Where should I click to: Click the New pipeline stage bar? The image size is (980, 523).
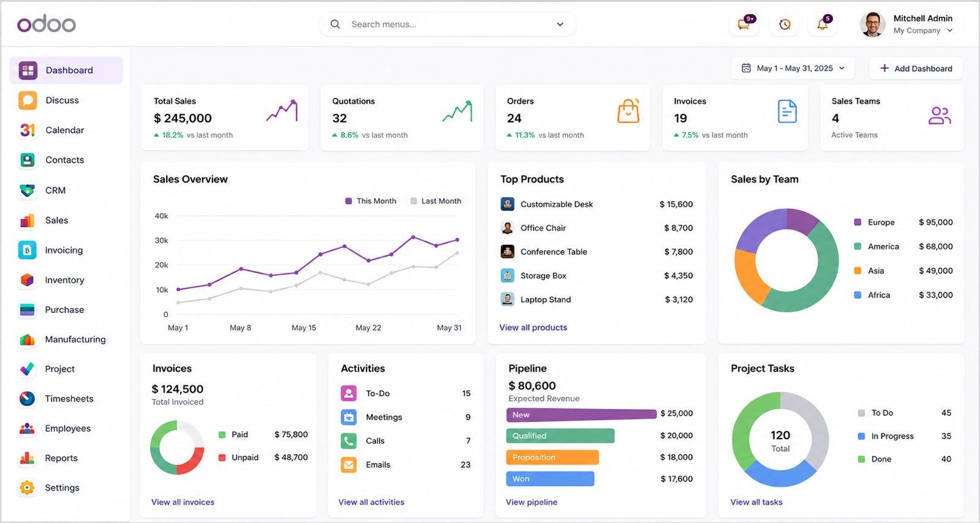point(581,415)
